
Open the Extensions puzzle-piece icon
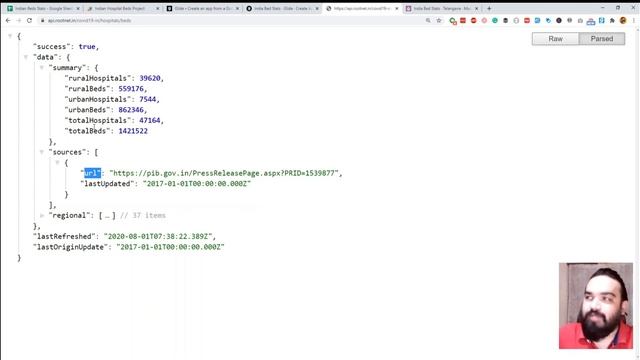(x=612, y=20)
